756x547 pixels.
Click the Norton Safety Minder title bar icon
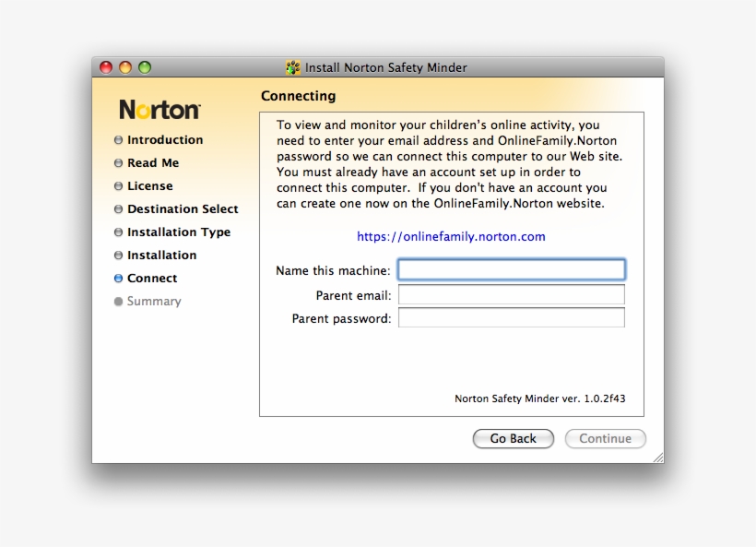click(x=293, y=67)
